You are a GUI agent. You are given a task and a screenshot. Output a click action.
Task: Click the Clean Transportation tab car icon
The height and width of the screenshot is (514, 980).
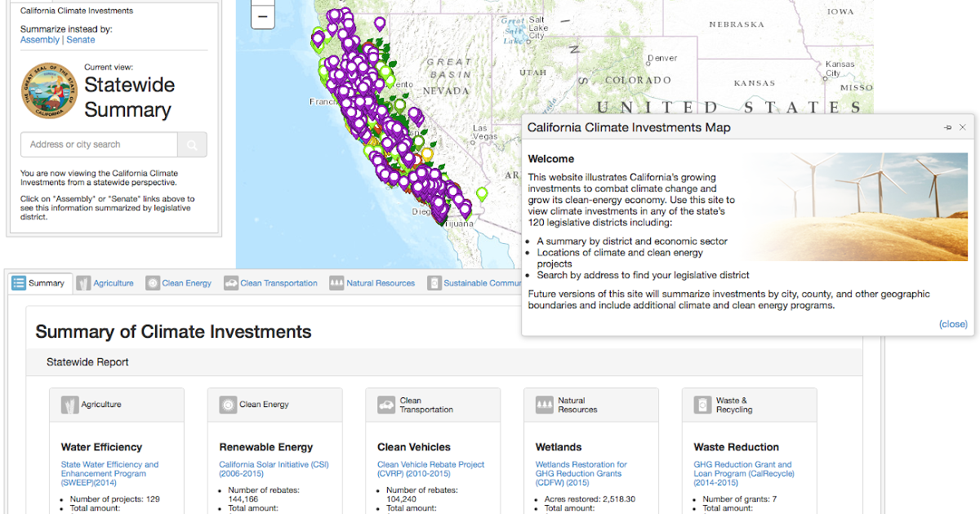[x=230, y=283]
